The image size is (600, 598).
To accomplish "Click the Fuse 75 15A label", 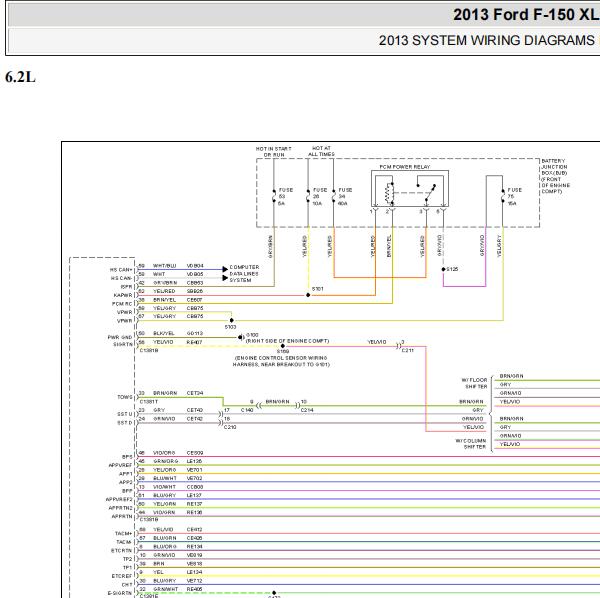I will click(x=514, y=197).
